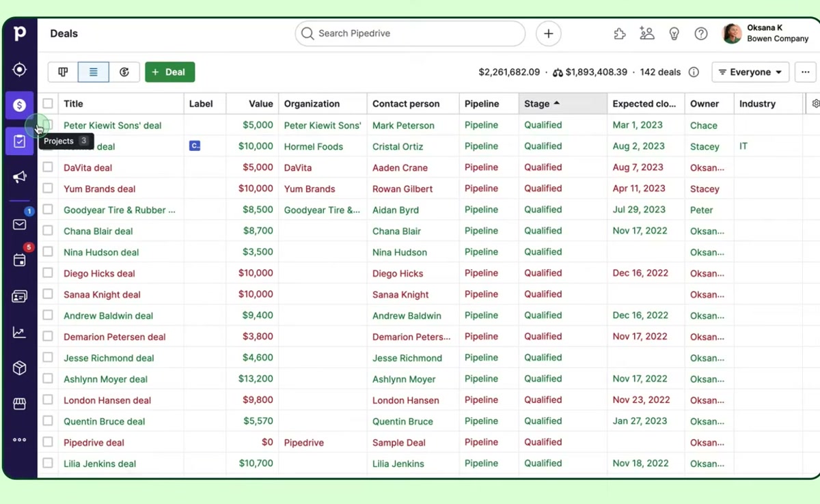Open the more actions menu near Everyone
Viewport: 820px width, 504px height.
pyautogui.click(x=806, y=72)
